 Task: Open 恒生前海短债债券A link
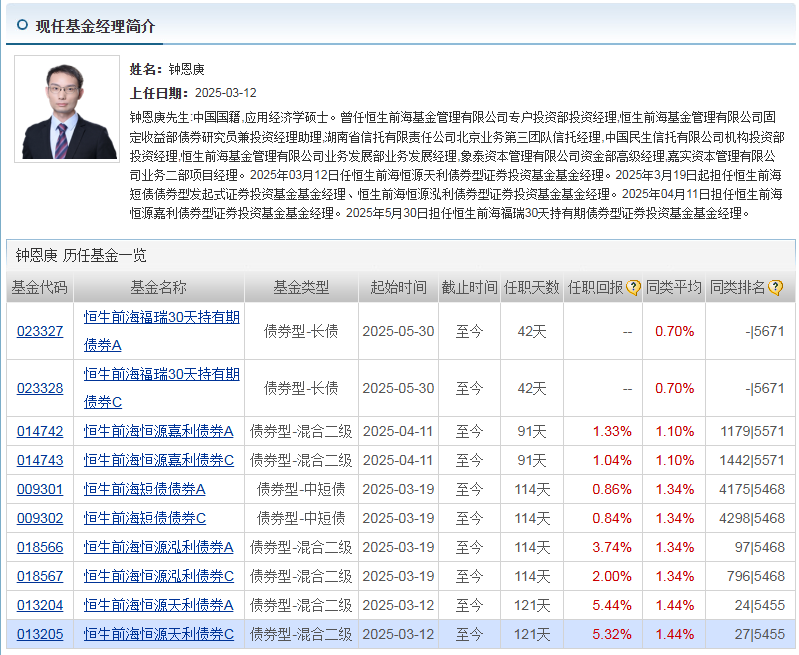point(145,489)
